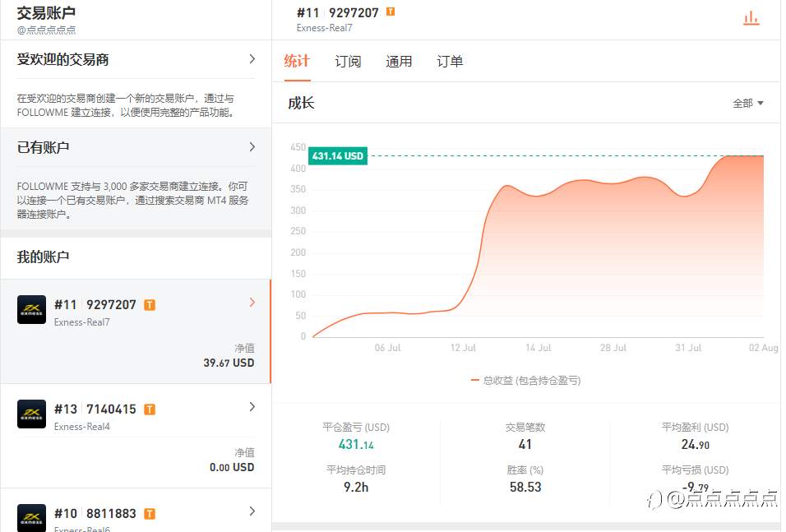
Task: Click the 12 Jul axis label
Action: [x=463, y=348]
